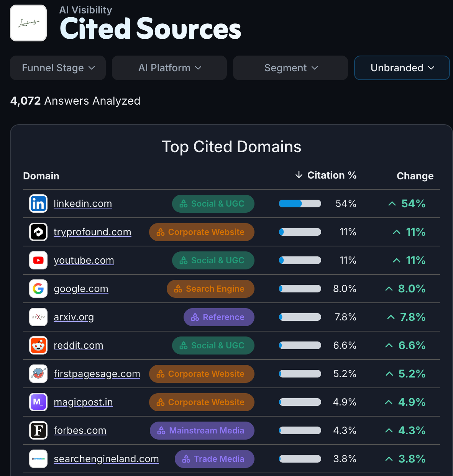This screenshot has height=476, width=453.
Task: Click the linkedin.com citation progress bar
Action: [300, 204]
